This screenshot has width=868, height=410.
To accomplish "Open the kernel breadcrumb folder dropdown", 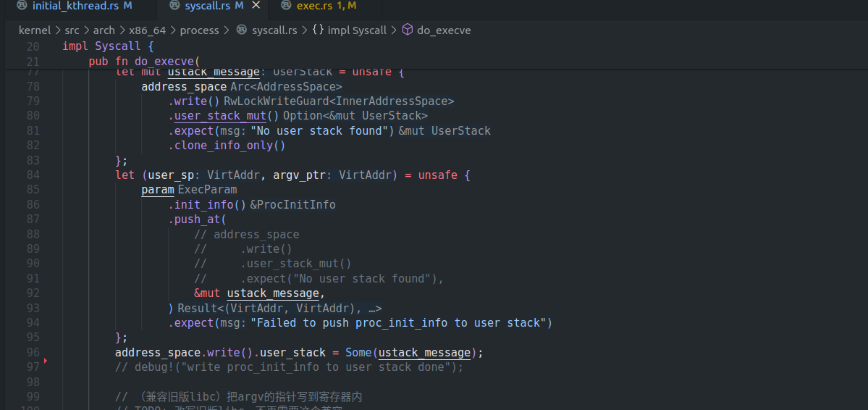I will [x=35, y=30].
